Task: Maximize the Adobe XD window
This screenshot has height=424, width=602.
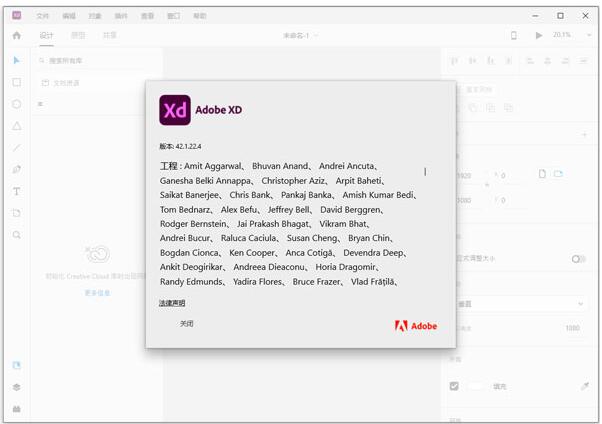Action: pos(561,16)
